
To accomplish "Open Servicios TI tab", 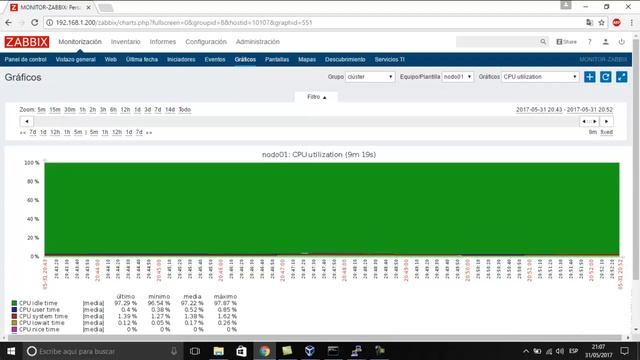I will [389, 60].
